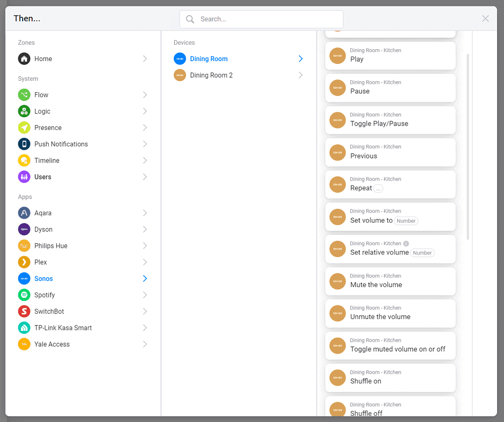Expand Dining Room 2 device chevron
The image size is (504, 422).
(x=300, y=75)
